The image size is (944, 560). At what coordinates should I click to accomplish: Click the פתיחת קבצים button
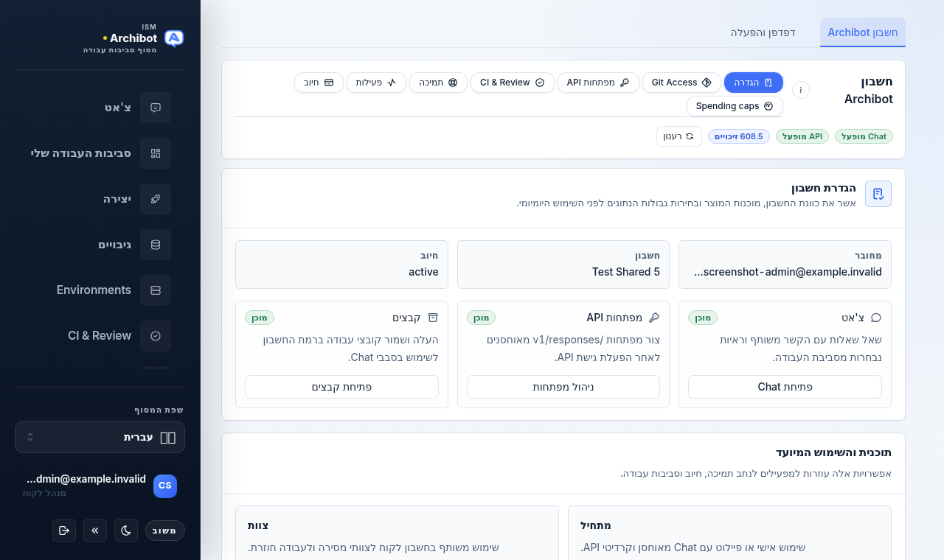click(341, 387)
